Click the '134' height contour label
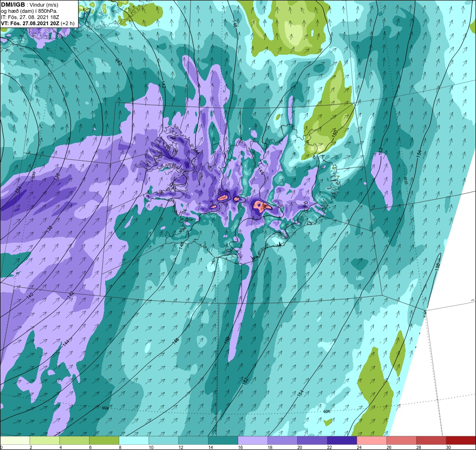The image size is (476, 450). click(19, 190)
